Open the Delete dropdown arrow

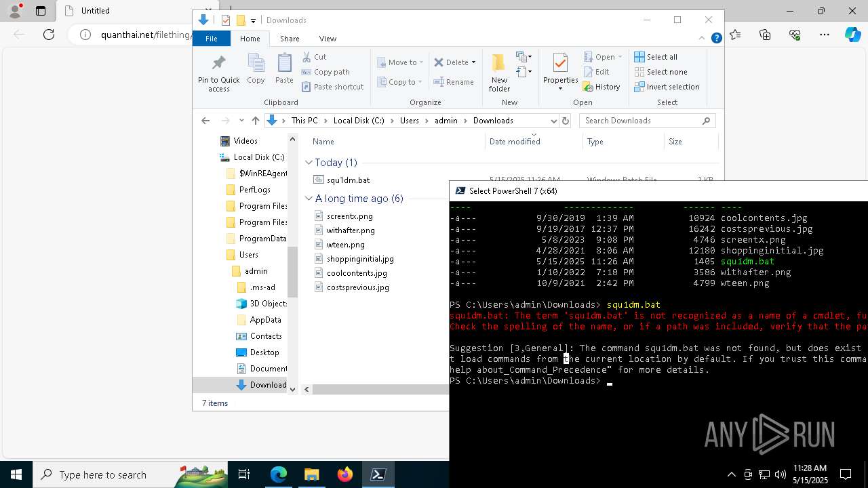[x=473, y=62]
